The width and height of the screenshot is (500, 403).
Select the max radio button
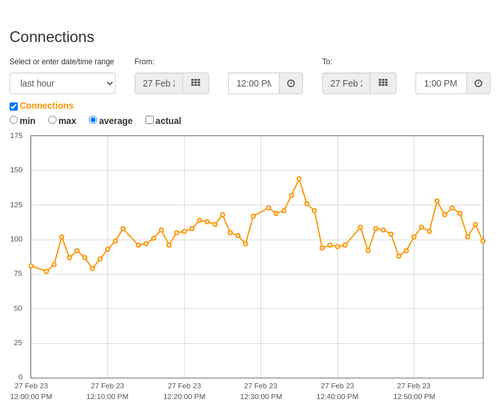coord(52,120)
